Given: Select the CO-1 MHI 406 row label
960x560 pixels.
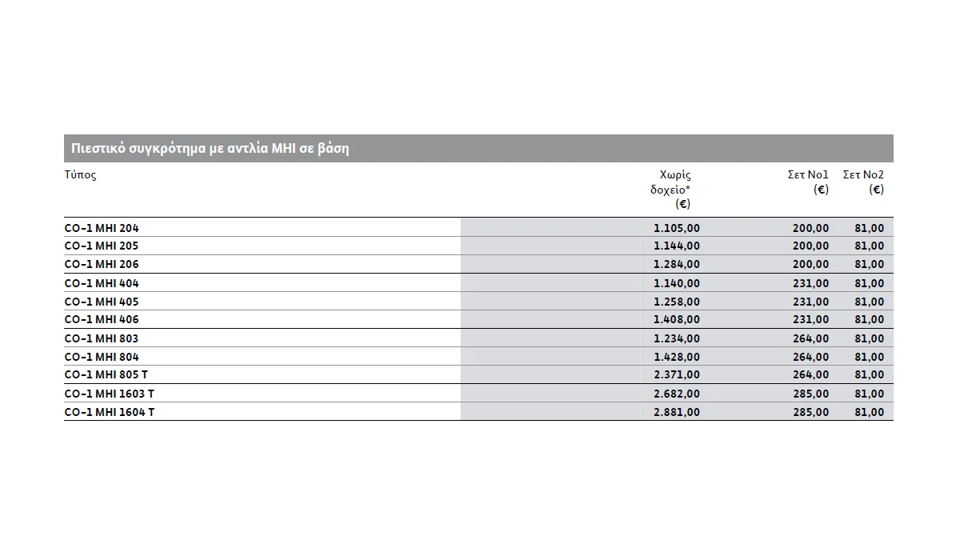Looking at the screenshot, I should coord(102,319).
